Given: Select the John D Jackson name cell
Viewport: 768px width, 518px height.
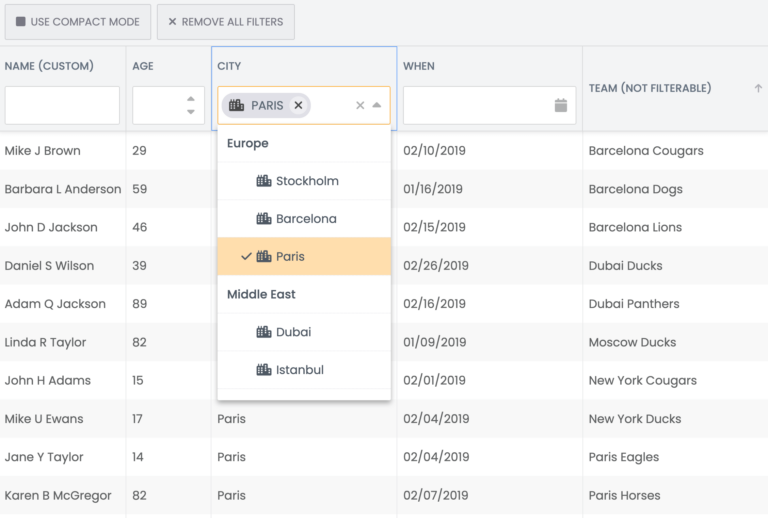Looking at the screenshot, I should tap(63, 227).
